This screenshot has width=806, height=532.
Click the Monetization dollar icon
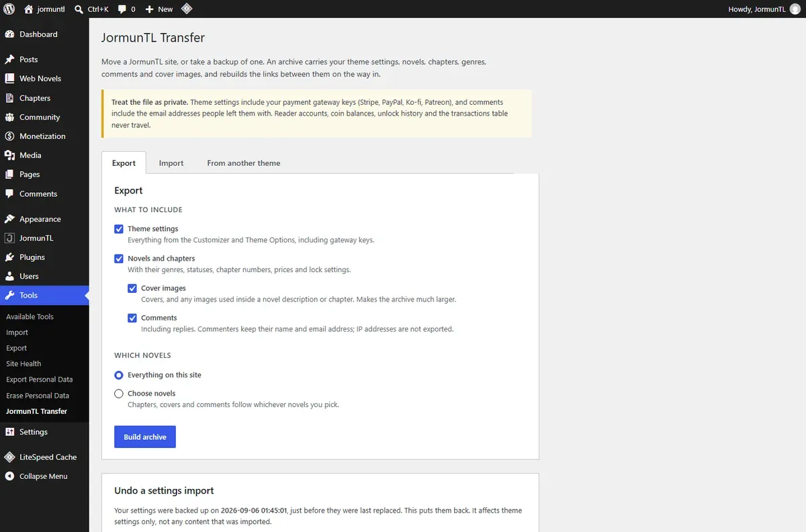pyautogui.click(x=9, y=136)
